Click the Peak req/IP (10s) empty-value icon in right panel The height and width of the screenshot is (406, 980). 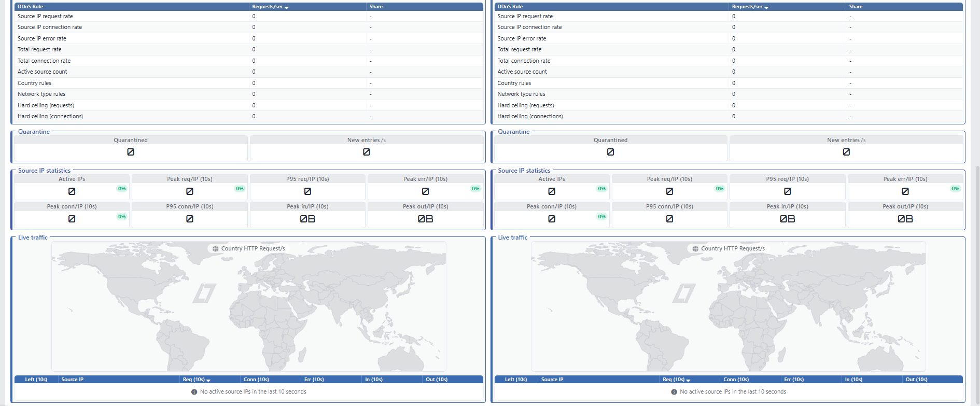tap(669, 191)
